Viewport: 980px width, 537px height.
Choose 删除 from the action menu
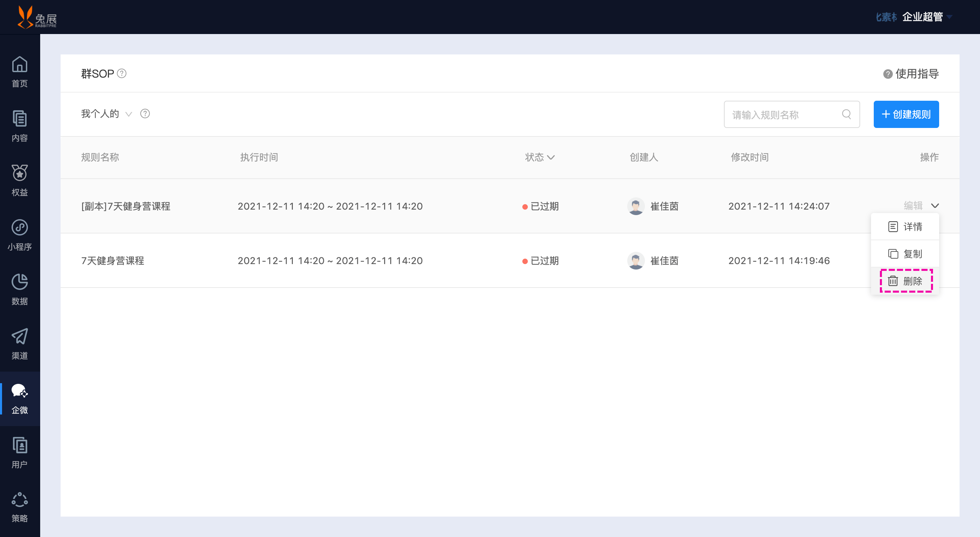(x=905, y=281)
